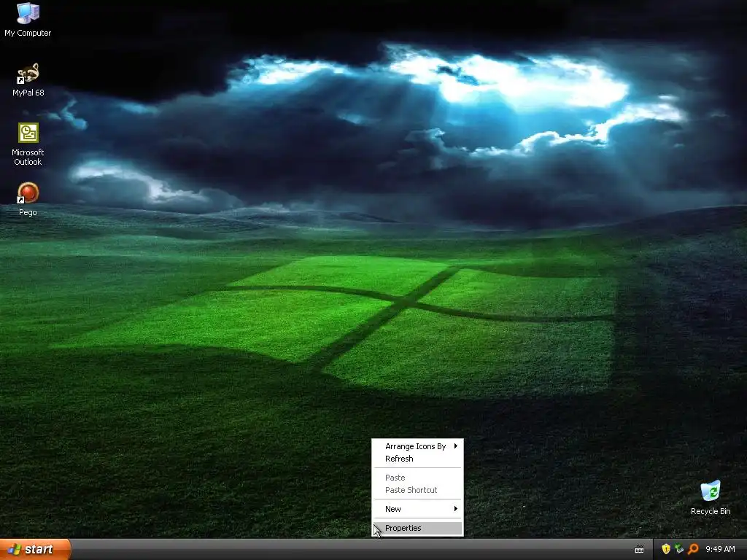Screen dimensions: 747x560
Task: Click the keyboard language bar icon
Action: (x=639, y=550)
